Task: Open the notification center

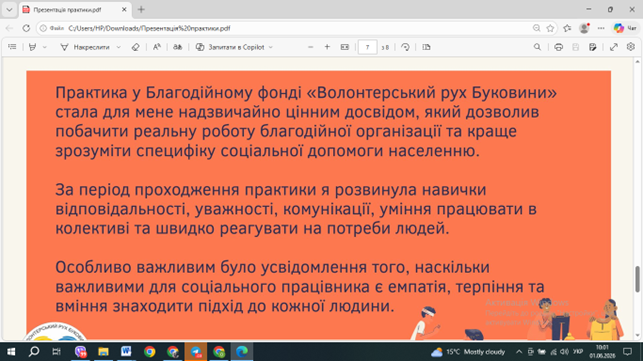Action: (627, 352)
